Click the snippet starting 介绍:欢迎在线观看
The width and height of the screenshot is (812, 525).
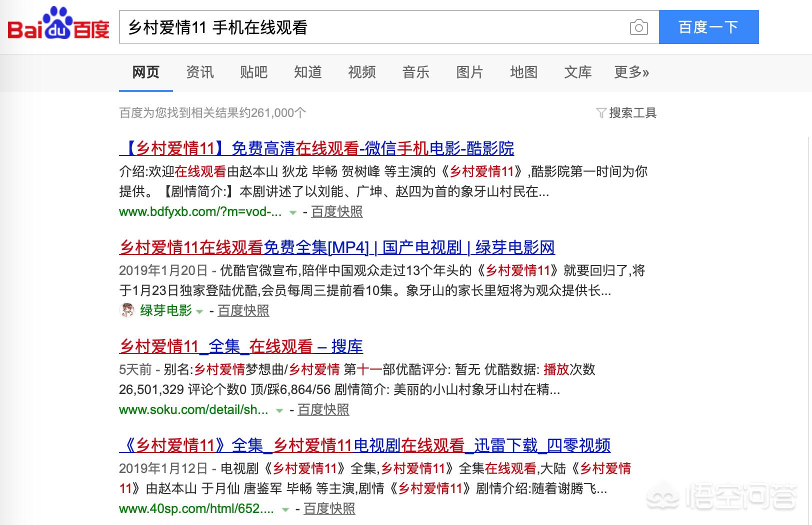[x=383, y=181]
